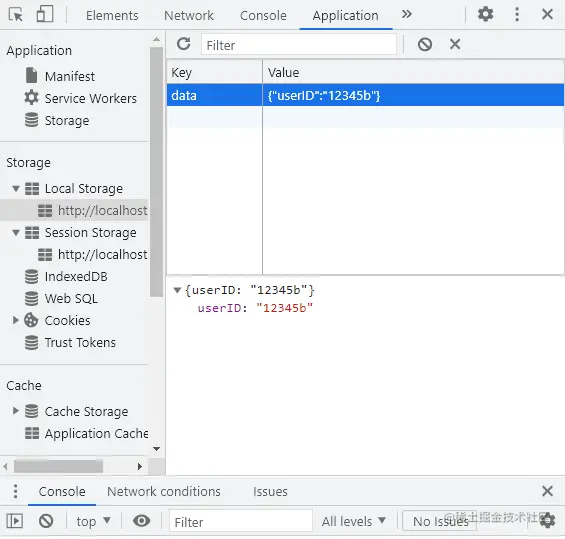Open the top context dropdown
Viewport: 565px width, 539px height.
(x=93, y=521)
